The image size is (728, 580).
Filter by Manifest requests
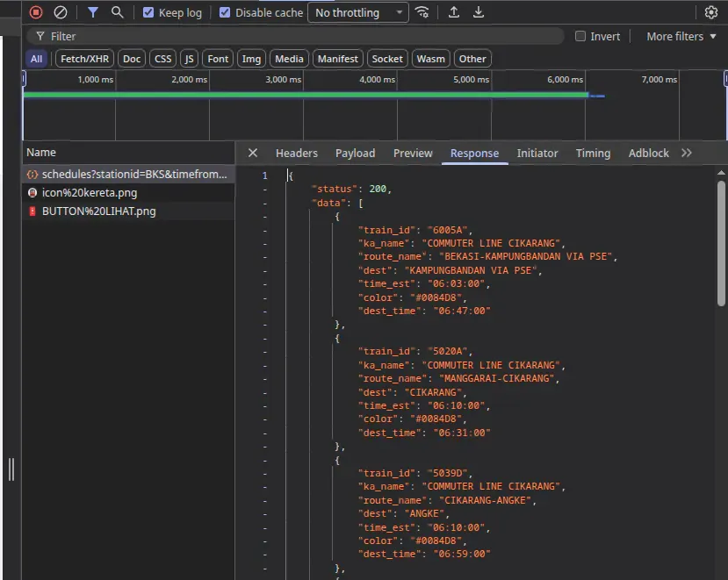click(337, 59)
